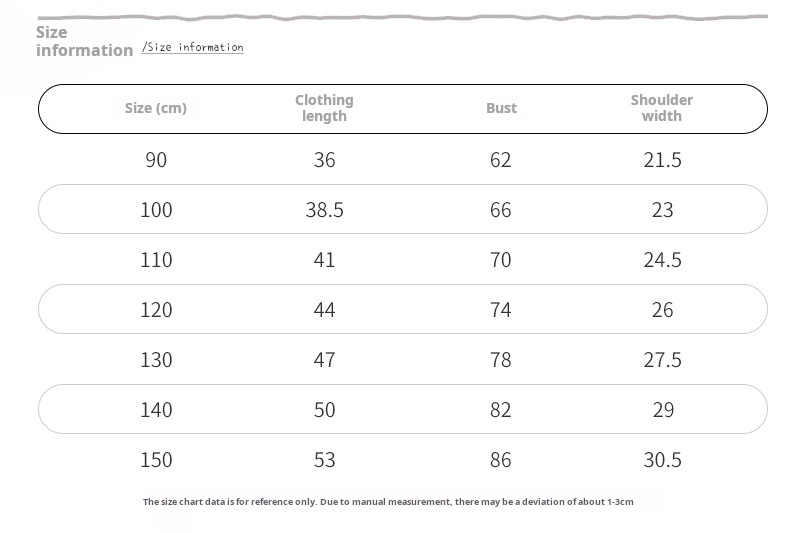This screenshot has width=790, height=533.
Task: Click the shoulder width value 21.5
Action: click(x=663, y=160)
